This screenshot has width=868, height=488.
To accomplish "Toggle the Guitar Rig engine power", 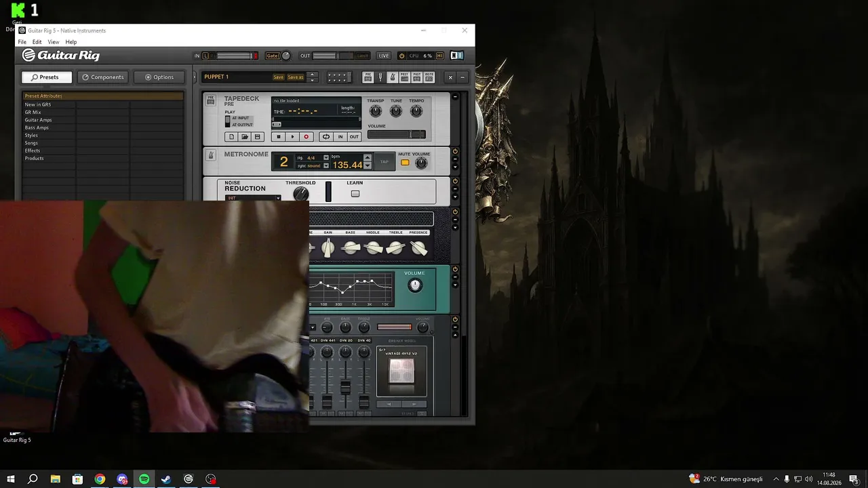I will 401,56.
